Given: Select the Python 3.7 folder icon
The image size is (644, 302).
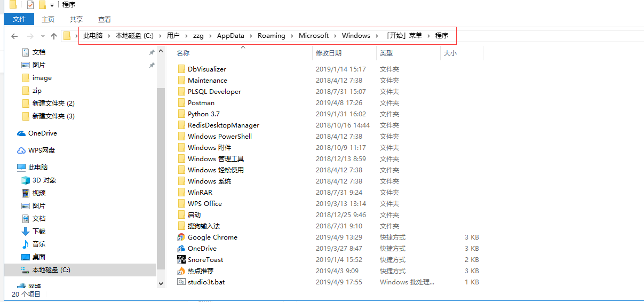Looking at the screenshot, I should [x=181, y=114].
